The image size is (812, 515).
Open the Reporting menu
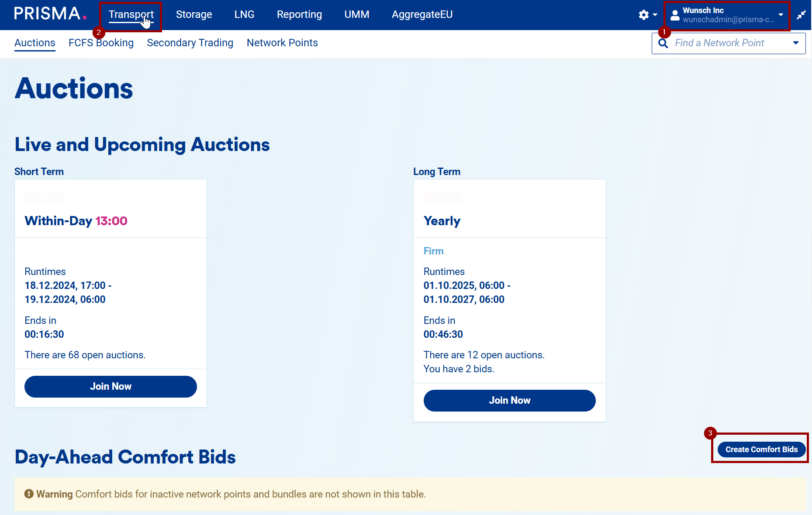pyautogui.click(x=299, y=14)
